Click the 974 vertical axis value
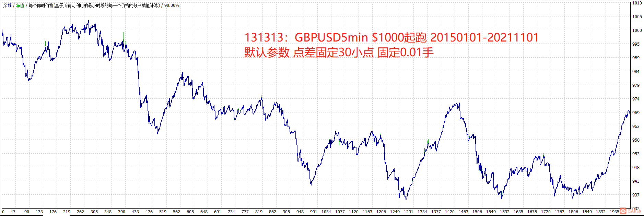This screenshot has height=216, width=644. pyautogui.click(x=636, y=99)
